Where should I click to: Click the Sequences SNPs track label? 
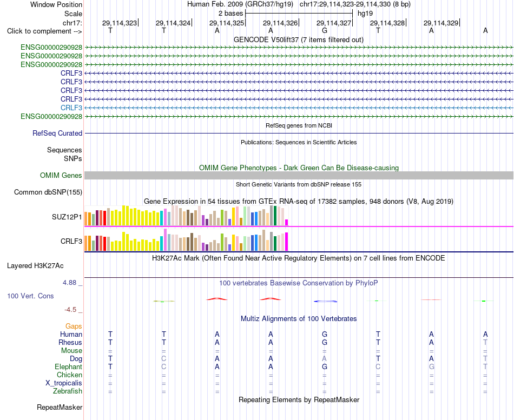64,154
